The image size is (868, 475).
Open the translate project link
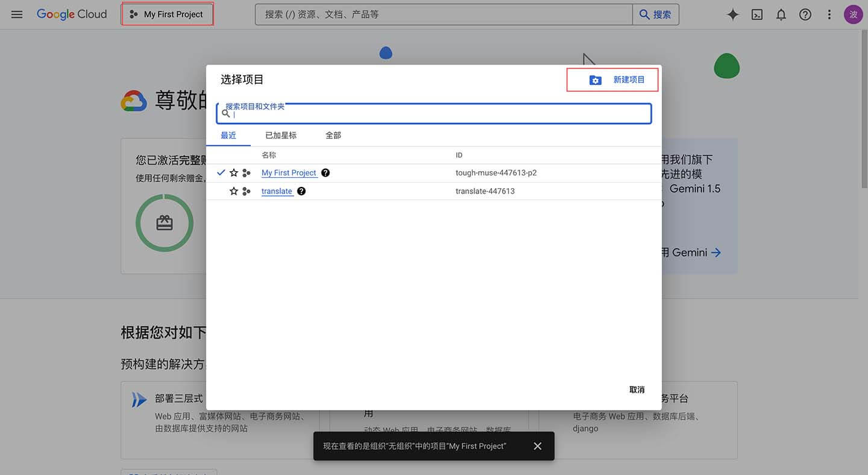click(277, 191)
